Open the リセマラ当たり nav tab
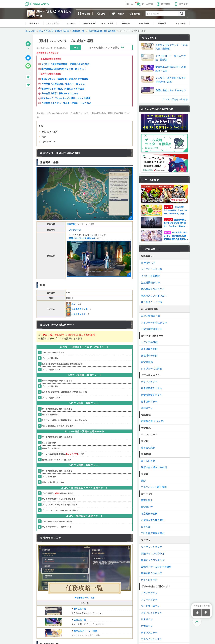 click(53, 24)
